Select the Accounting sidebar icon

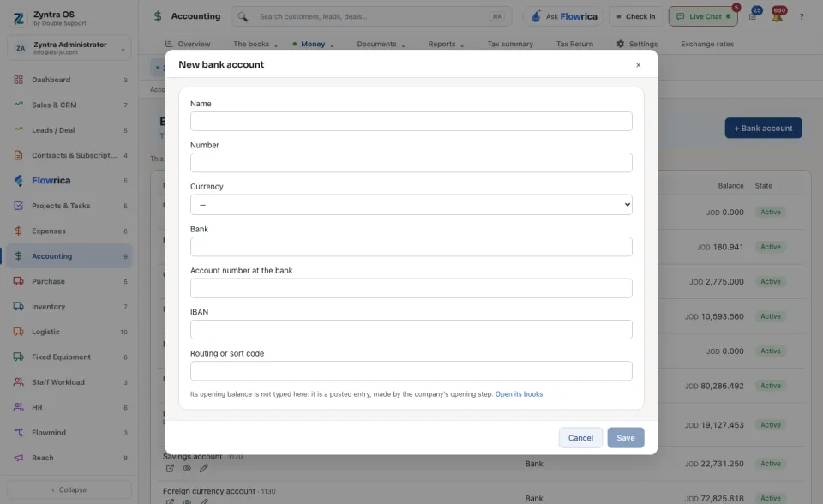[18, 256]
